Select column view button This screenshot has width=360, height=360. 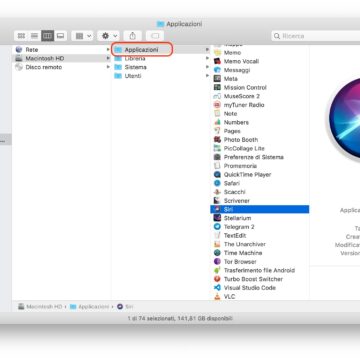pos(47,36)
